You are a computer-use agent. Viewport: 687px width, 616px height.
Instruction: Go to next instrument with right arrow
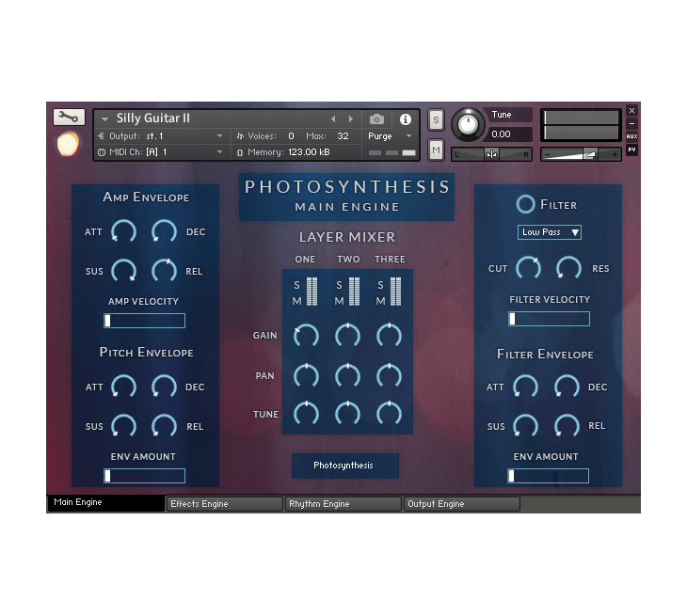(x=351, y=119)
